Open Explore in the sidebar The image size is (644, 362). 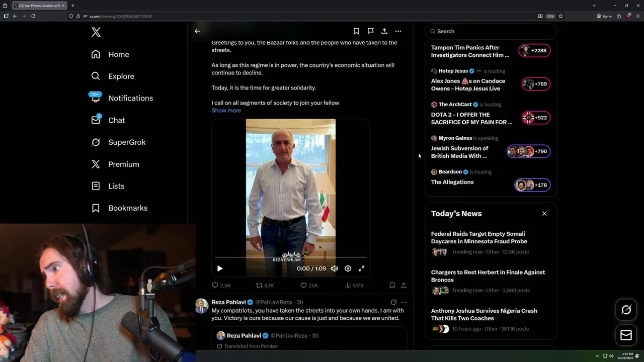click(113, 76)
